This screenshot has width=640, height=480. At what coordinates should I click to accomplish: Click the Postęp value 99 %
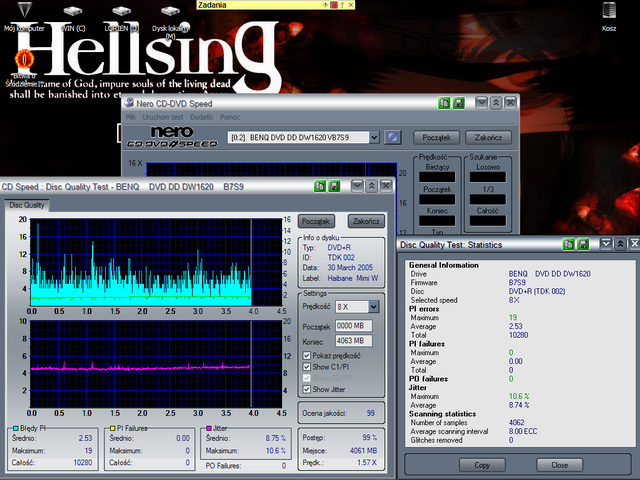click(369, 438)
